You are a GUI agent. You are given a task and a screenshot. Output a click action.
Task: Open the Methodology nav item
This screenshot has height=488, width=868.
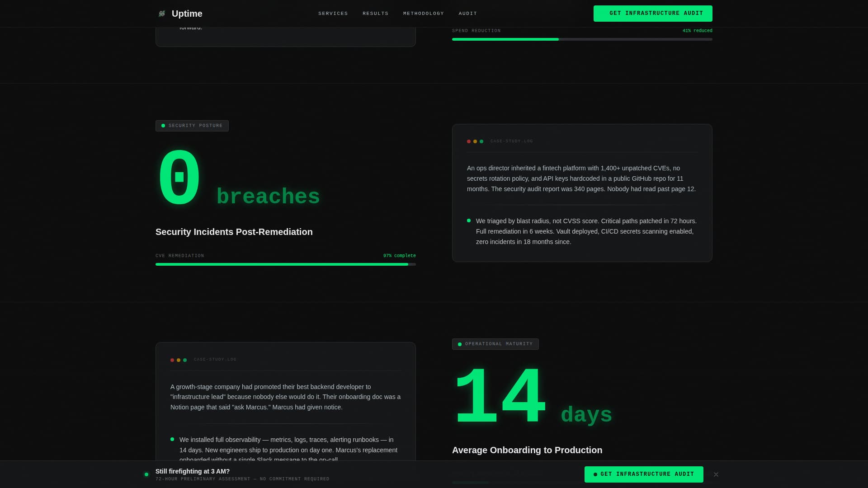[424, 14]
